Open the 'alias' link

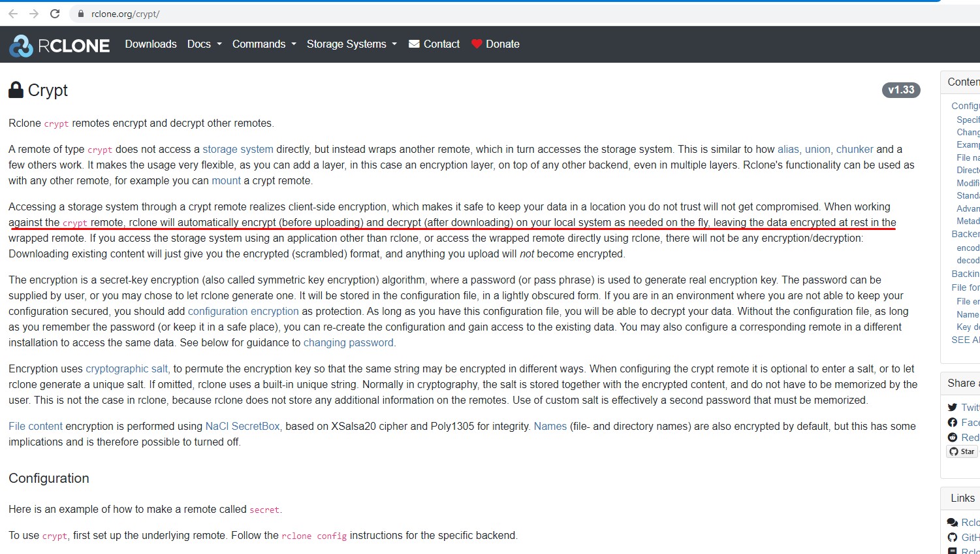pyautogui.click(x=788, y=150)
